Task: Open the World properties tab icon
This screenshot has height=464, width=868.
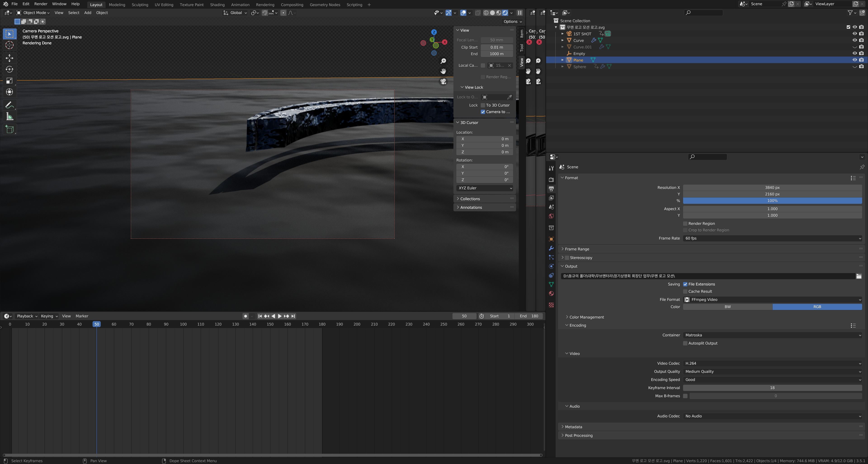Action: [x=551, y=216]
